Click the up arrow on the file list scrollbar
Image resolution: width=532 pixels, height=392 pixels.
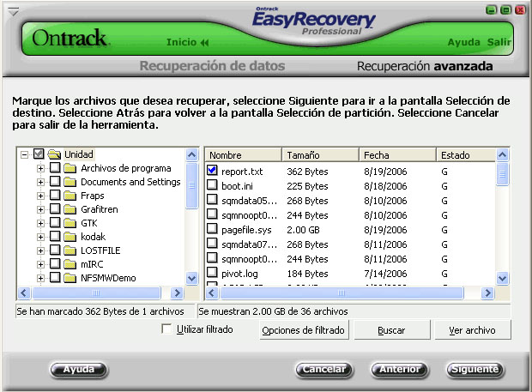(502, 155)
